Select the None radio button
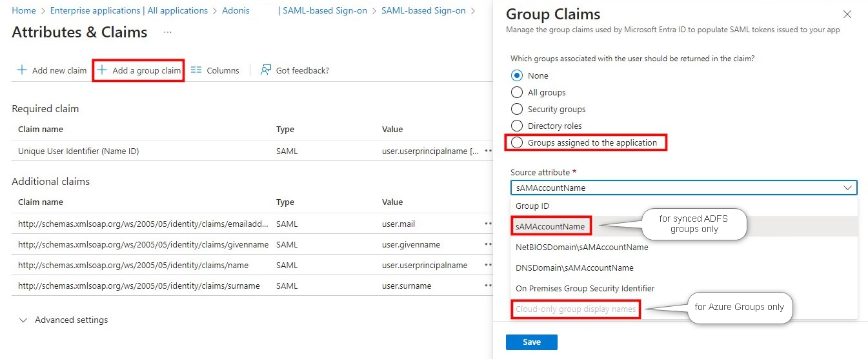The image size is (868, 359). (517, 75)
